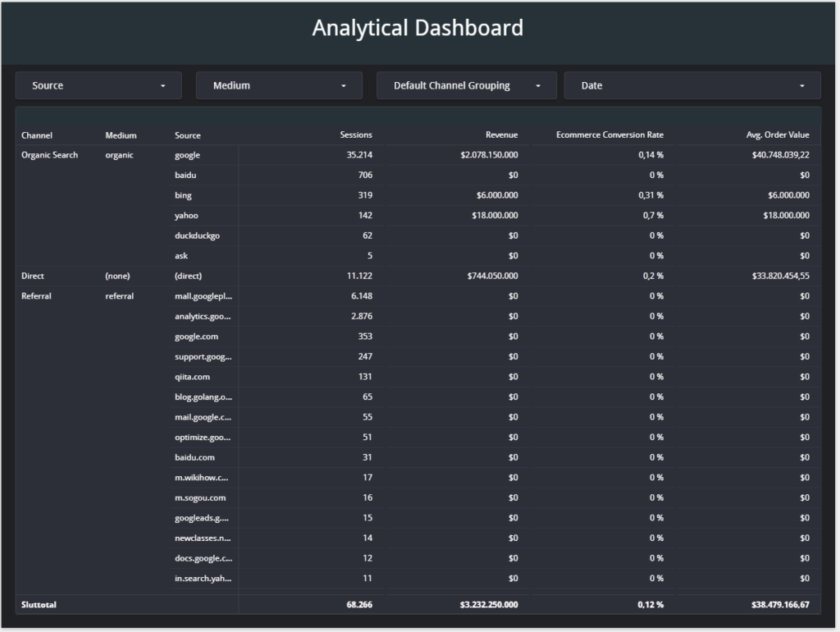Select the referral medium cell
This screenshot has height=632, width=840.
click(120, 296)
